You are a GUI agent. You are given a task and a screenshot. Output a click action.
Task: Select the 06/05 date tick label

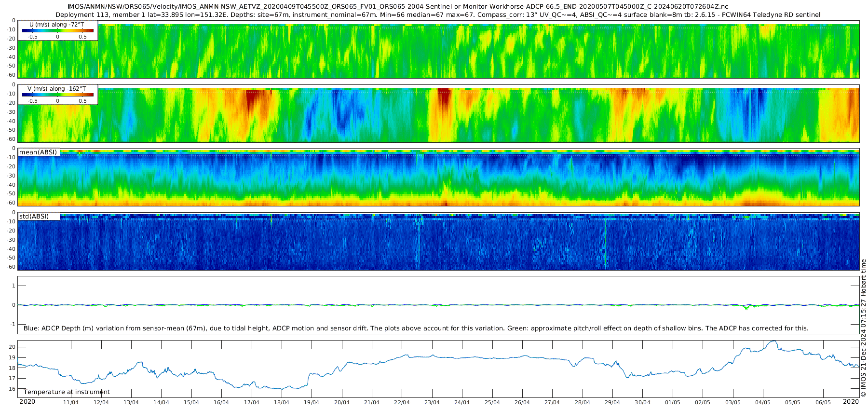click(823, 402)
